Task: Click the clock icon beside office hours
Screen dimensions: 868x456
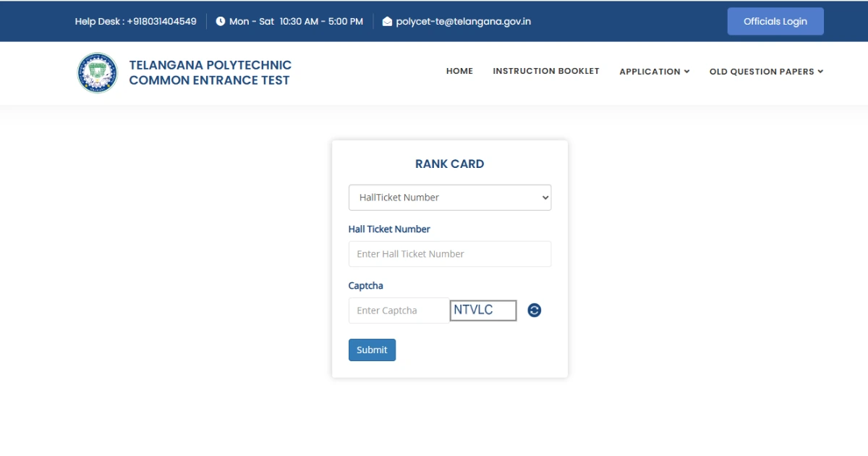Action: (x=221, y=22)
